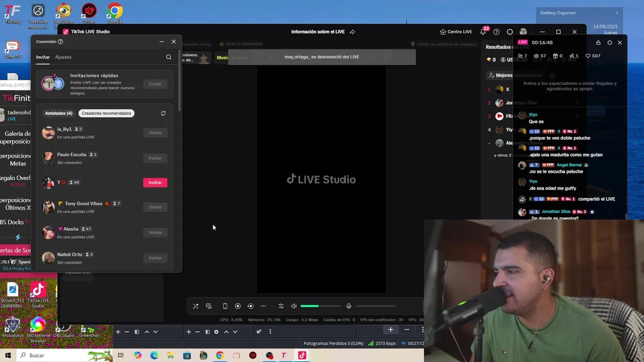Open the profile avatar in title bar
The width and height of the screenshot is (644, 362).
pos(523,32)
